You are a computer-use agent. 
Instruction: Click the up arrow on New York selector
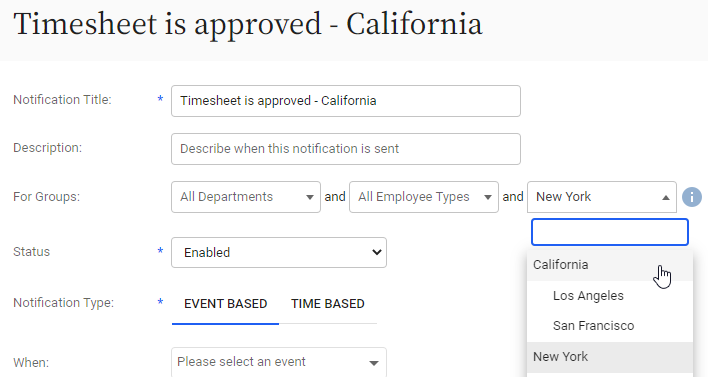[666, 197]
